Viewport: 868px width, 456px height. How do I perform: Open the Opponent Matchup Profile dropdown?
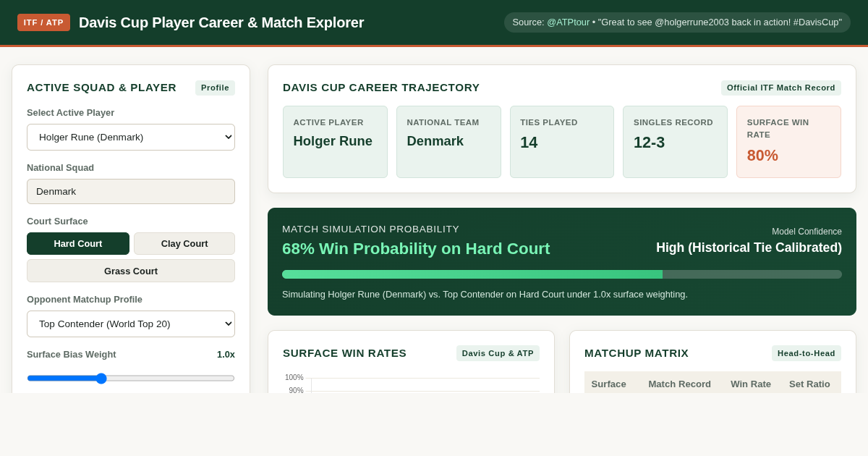pos(131,324)
